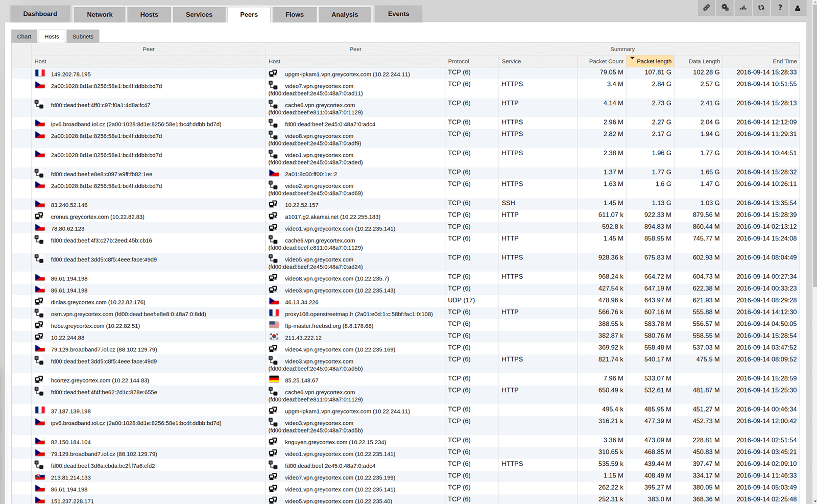817x504 pixels.
Task: Click host icon beside cronus.greycortex.com
Action: click(x=39, y=216)
